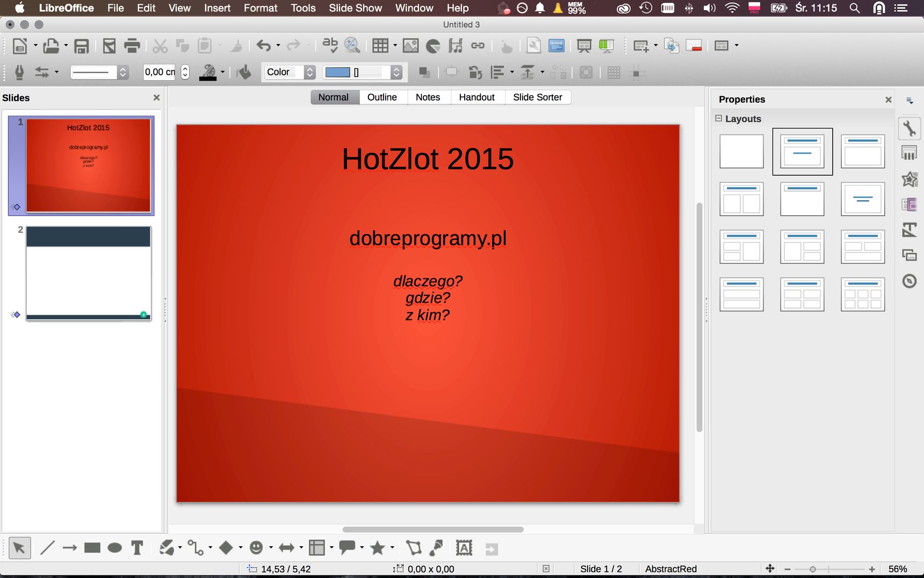Select the Rectangle shape tool
This screenshot has height=578, width=924.
click(92, 548)
